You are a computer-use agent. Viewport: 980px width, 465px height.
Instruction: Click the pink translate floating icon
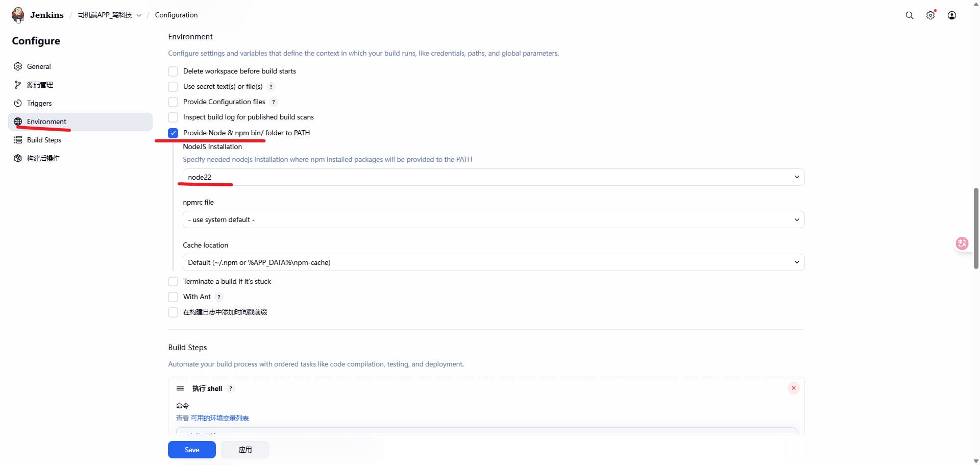(962, 243)
